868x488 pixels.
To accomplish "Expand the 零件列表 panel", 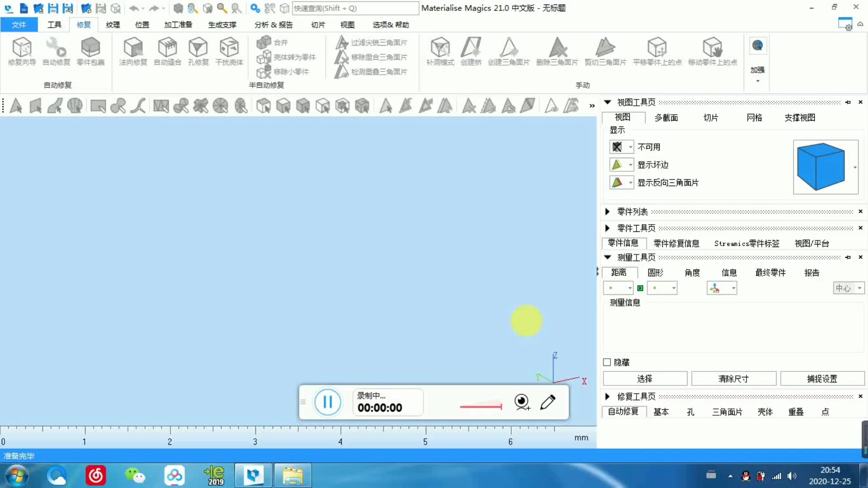I will 607,211.
